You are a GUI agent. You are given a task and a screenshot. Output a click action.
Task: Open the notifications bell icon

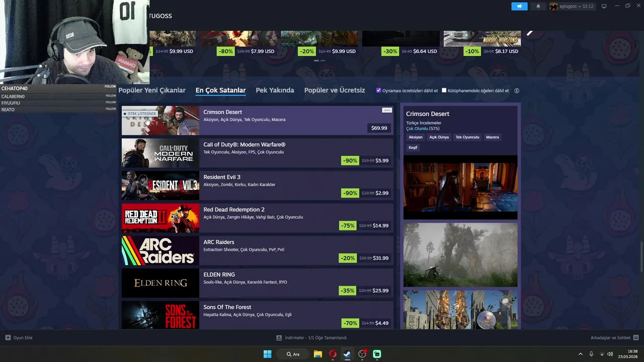[538, 6]
